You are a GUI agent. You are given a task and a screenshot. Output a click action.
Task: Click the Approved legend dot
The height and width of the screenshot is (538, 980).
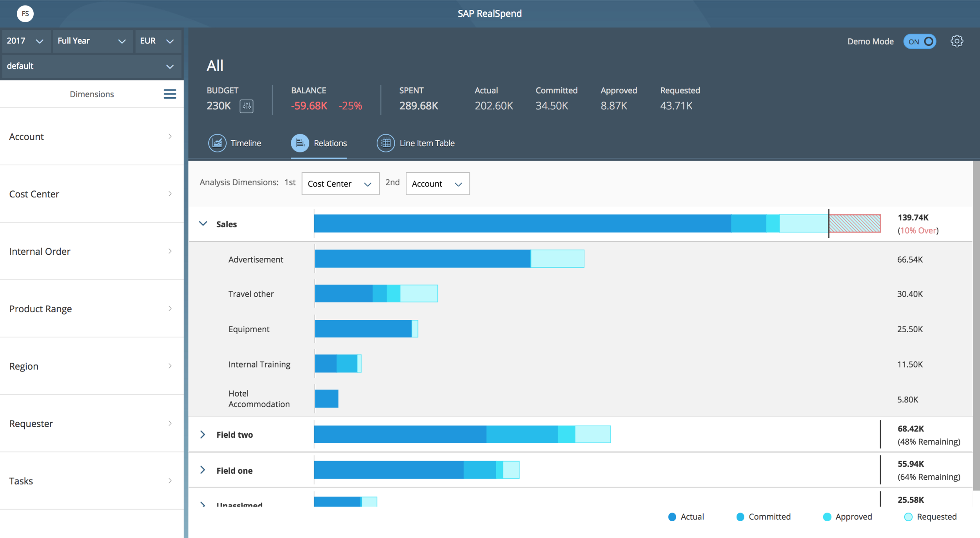827,517
